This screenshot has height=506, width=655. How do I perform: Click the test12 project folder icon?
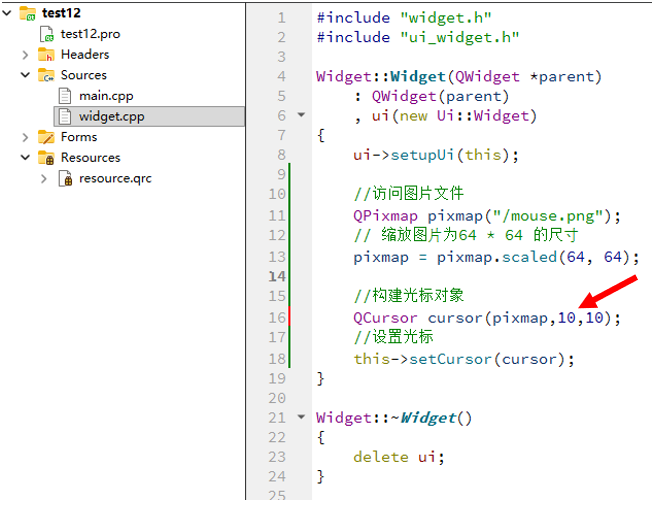[x=28, y=13]
